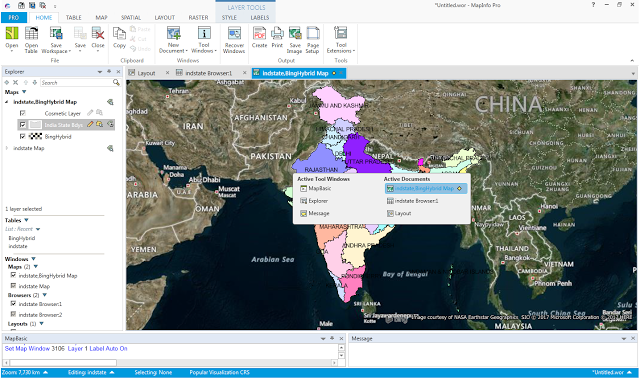This screenshot has width=640, height=380.
Task: Open Explorer panel options dropdown arrow
Action: tap(100, 72)
